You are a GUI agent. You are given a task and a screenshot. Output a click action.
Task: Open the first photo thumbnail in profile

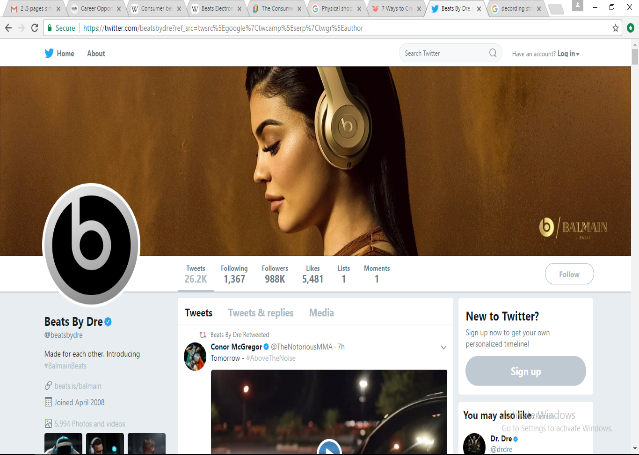tap(57, 444)
